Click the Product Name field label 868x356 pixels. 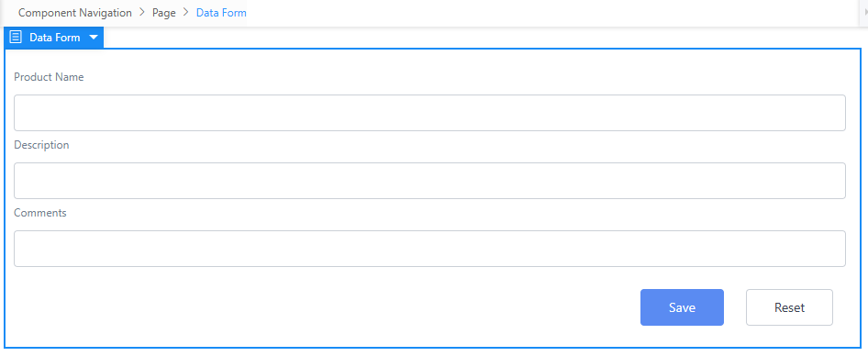click(x=49, y=77)
